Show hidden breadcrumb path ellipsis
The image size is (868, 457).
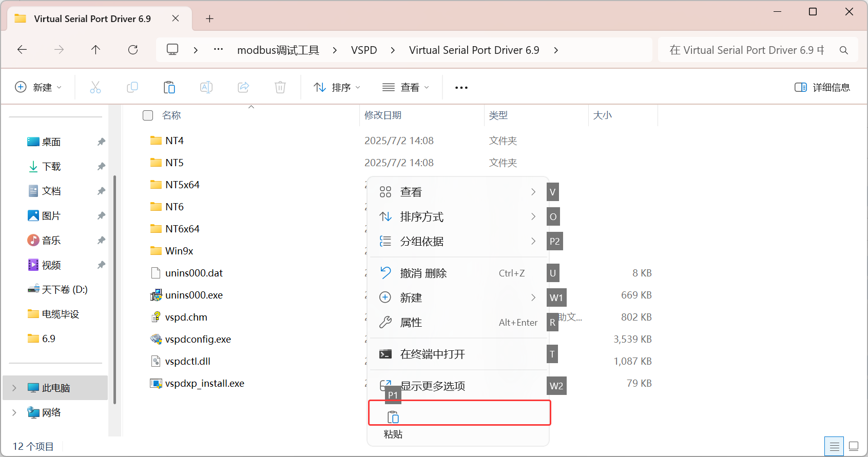click(218, 50)
